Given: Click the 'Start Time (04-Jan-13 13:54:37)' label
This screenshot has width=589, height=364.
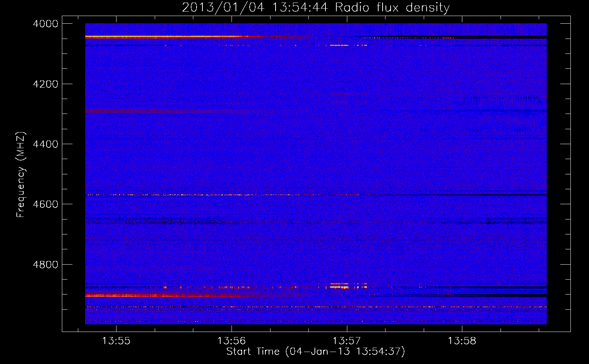Looking at the screenshot, I should point(316,352).
